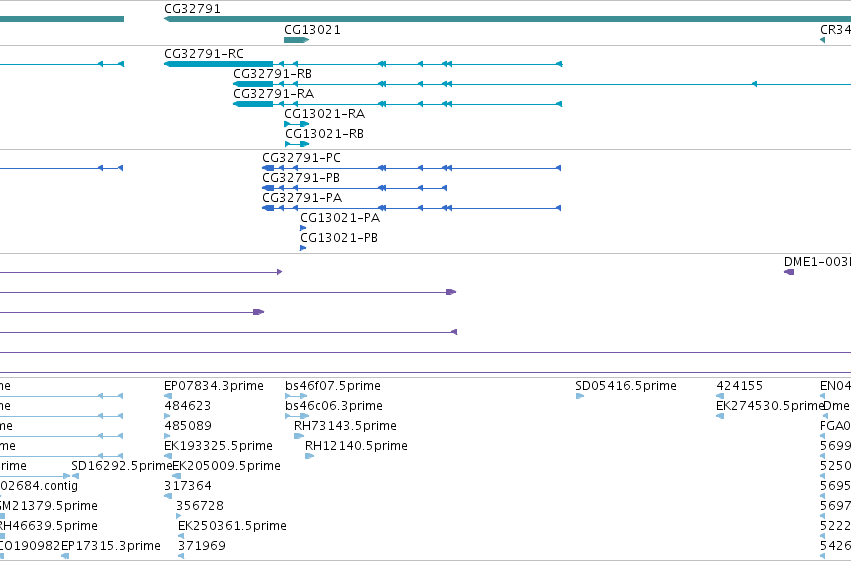
Task: Select the CG13021-PA CDS label
Action: coord(340,218)
